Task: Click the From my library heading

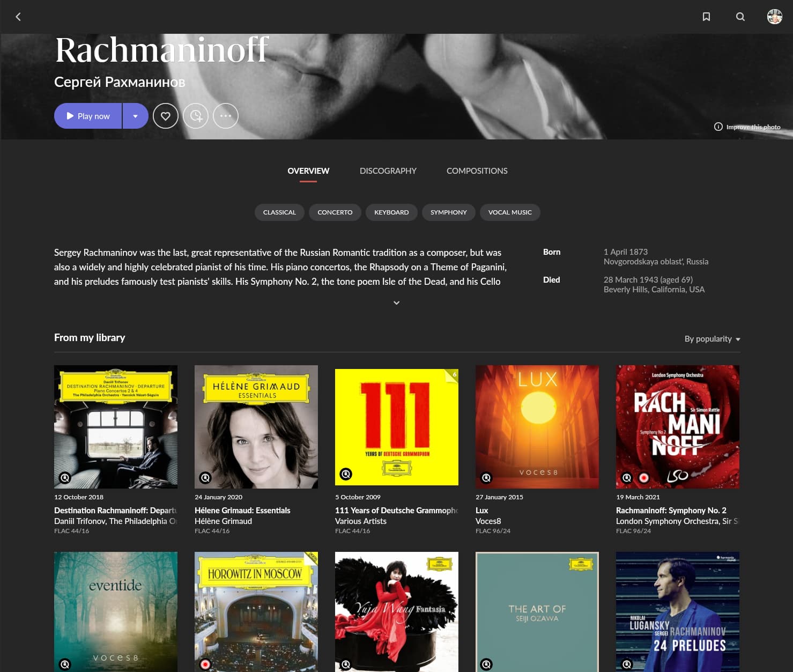Action: click(x=90, y=337)
